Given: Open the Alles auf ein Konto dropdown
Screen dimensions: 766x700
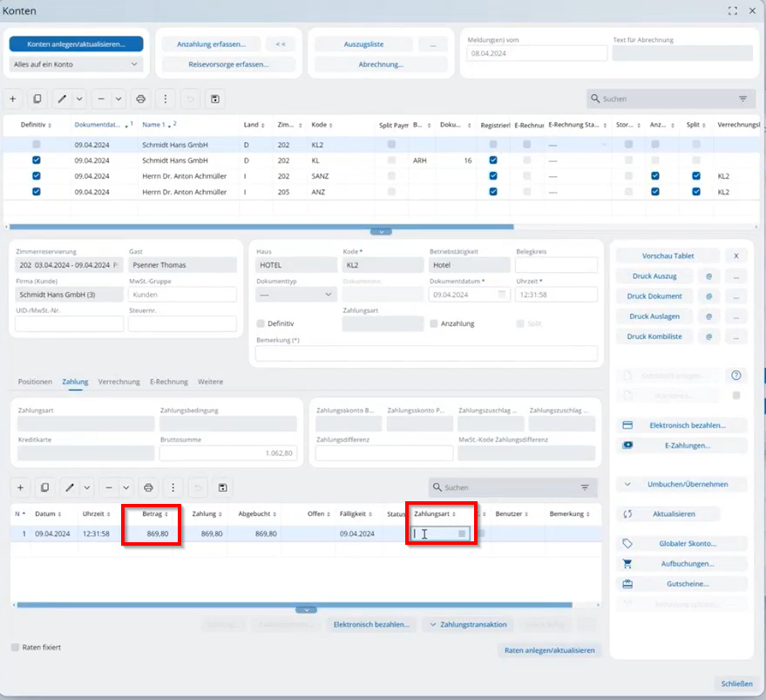Looking at the screenshot, I should [x=76, y=64].
